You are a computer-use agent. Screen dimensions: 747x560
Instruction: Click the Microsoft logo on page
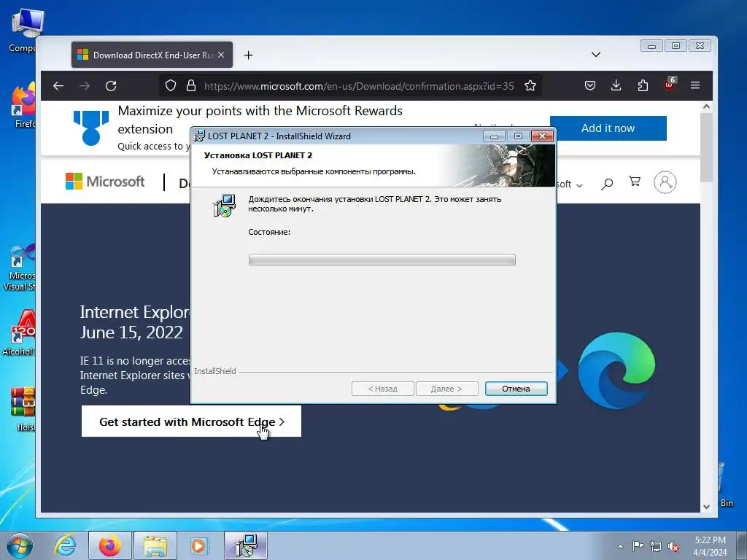click(x=105, y=182)
